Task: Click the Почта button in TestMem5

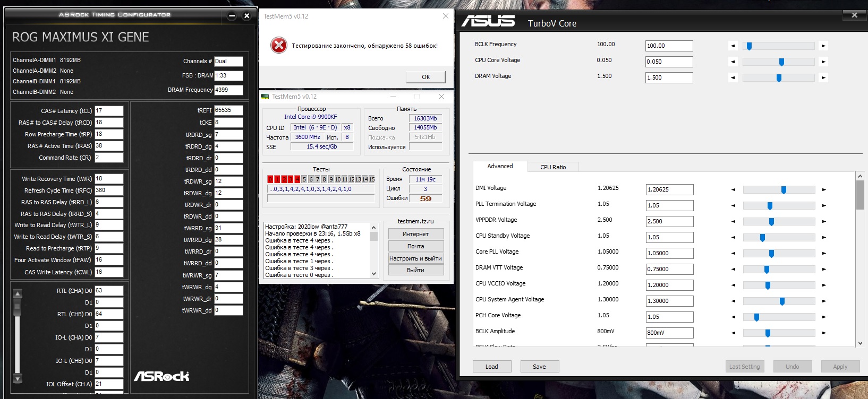Action: (415, 246)
